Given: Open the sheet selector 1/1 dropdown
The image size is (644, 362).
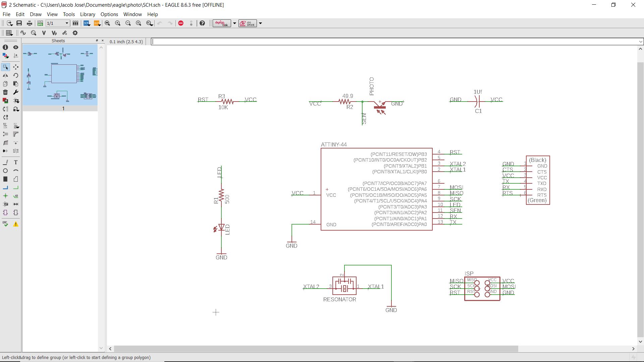Looking at the screenshot, I should coord(67,23).
